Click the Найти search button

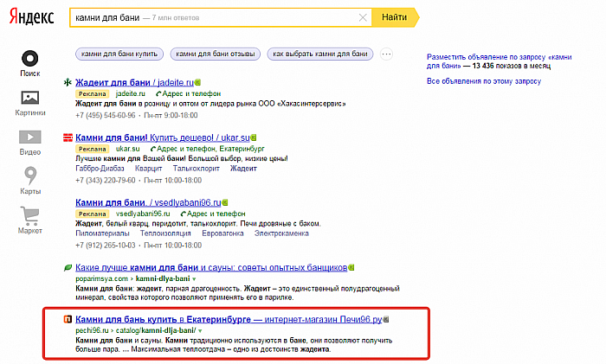(395, 17)
